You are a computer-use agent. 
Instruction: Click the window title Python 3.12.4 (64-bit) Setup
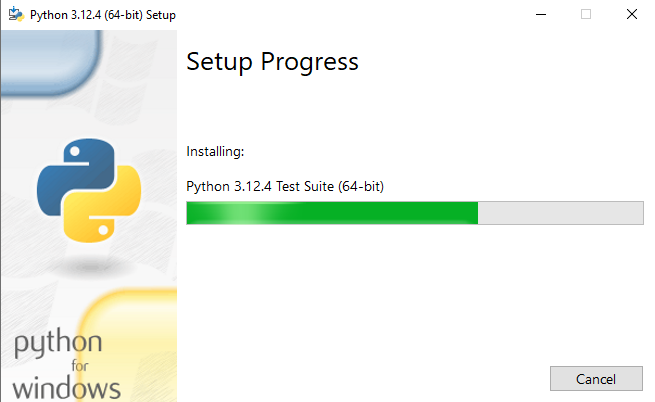click(103, 15)
